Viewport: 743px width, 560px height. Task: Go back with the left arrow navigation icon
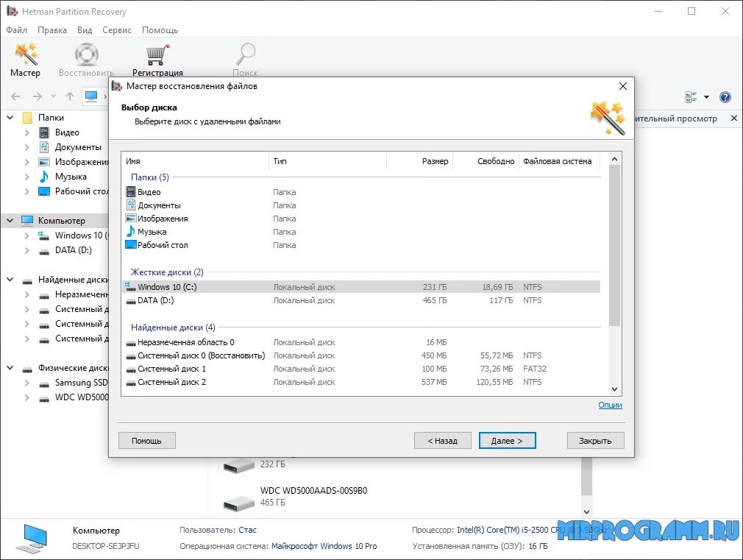tap(15, 96)
